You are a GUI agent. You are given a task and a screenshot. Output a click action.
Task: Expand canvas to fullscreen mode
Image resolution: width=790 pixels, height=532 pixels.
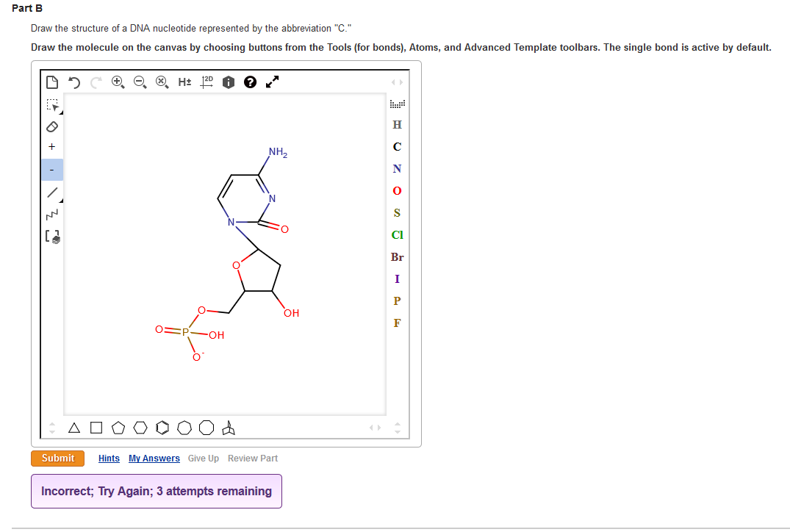click(x=272, y=82)
